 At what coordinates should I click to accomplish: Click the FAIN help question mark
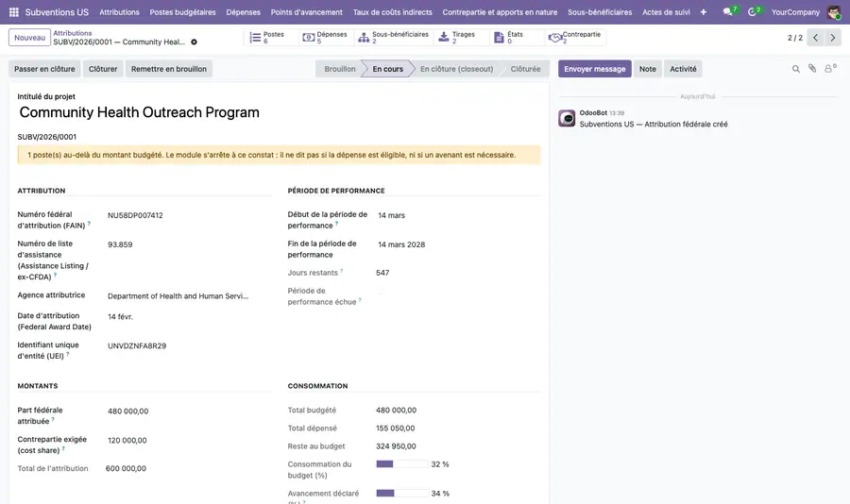coord(89,224)
